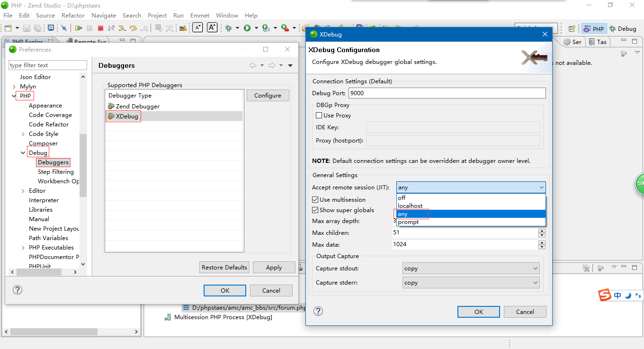Click the Disconnect toolbar icon

click(111, 28)
